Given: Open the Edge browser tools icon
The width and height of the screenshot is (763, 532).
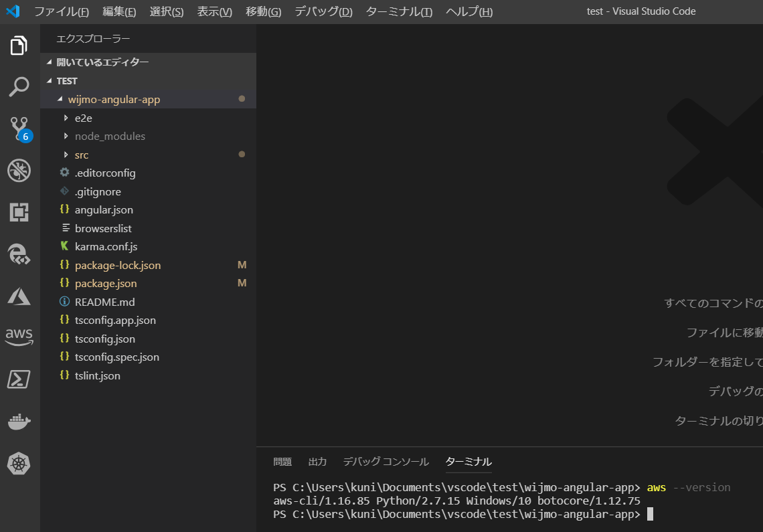Looking at the screenshot, I should (19, 254).
